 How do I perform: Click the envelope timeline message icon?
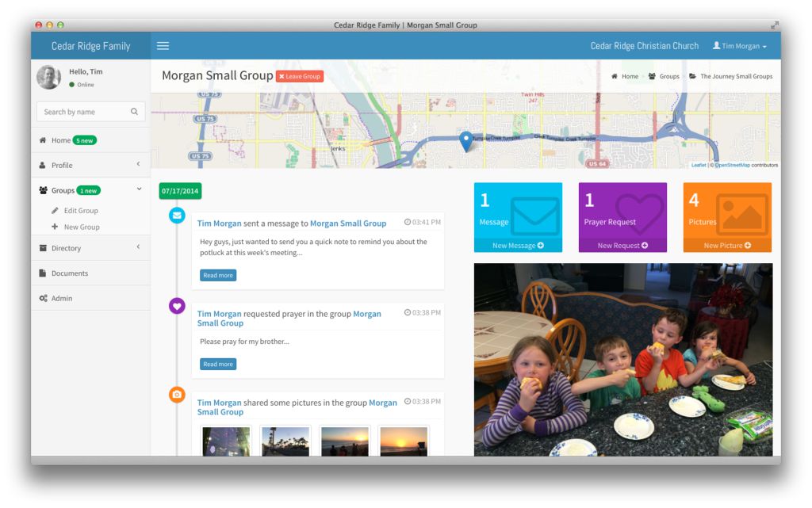[177, 216]
